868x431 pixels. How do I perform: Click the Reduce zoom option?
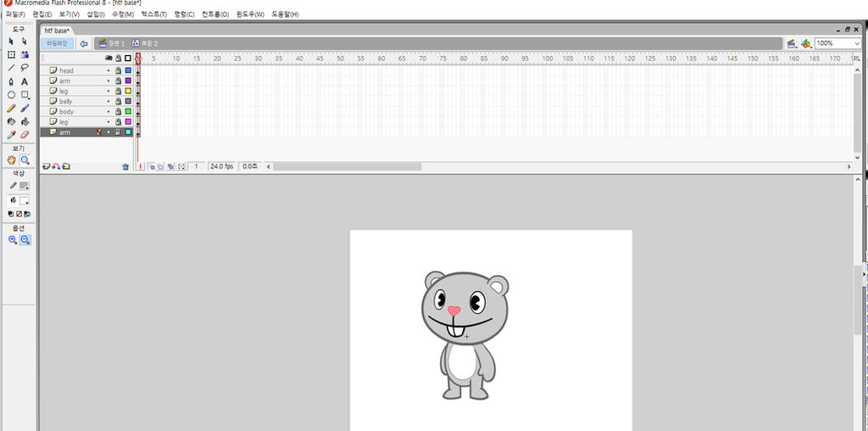tap(25, 240)
